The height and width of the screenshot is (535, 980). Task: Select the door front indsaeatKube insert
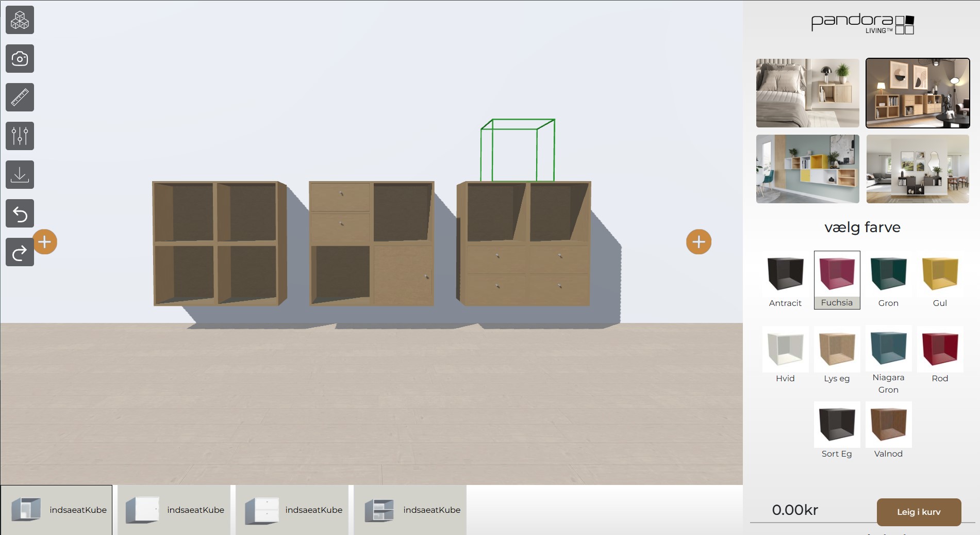[x=174, y=510]
